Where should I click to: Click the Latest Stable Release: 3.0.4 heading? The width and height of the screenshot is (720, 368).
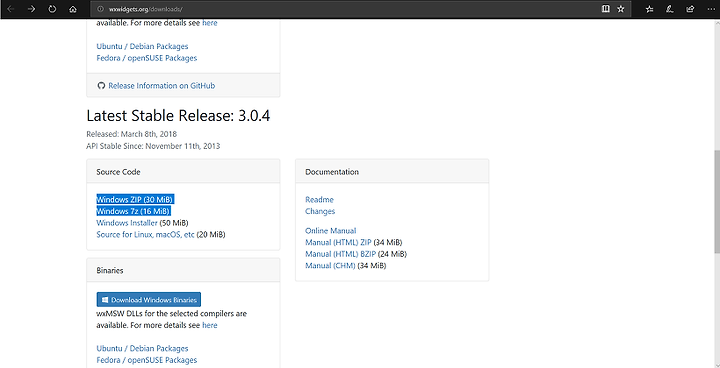178,116
